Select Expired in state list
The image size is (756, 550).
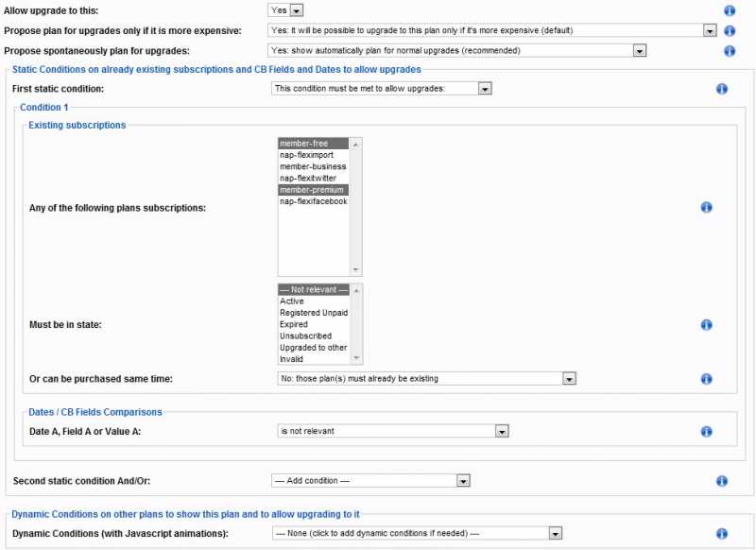(x=314, y=324)
